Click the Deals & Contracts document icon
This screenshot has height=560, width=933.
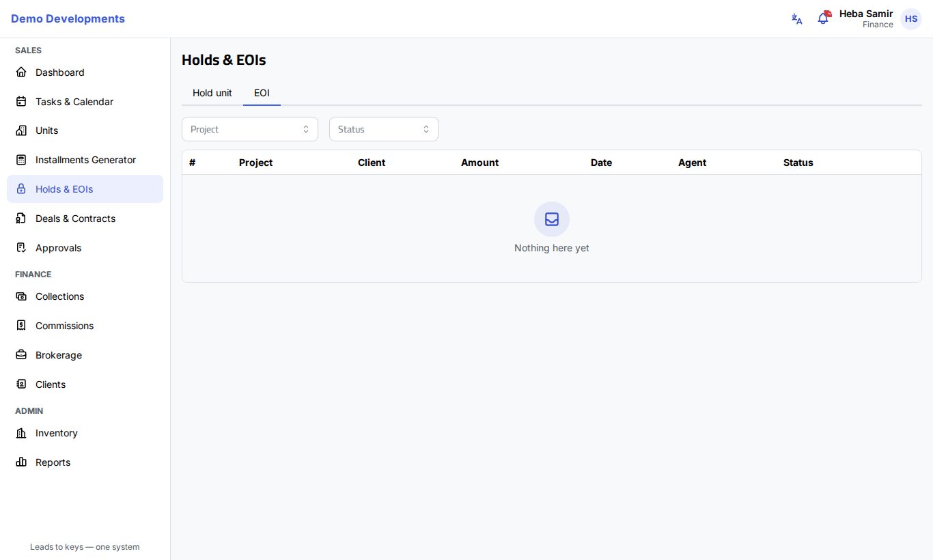[21, 219]
